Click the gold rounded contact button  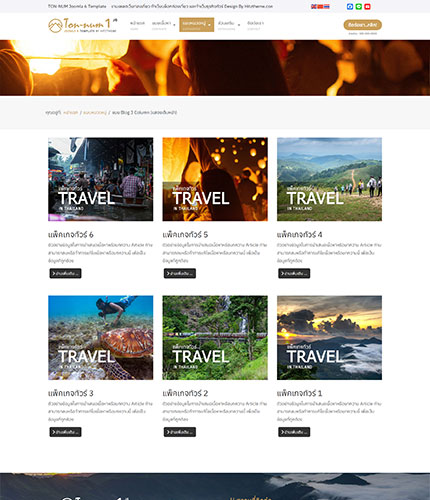point(363,25)
